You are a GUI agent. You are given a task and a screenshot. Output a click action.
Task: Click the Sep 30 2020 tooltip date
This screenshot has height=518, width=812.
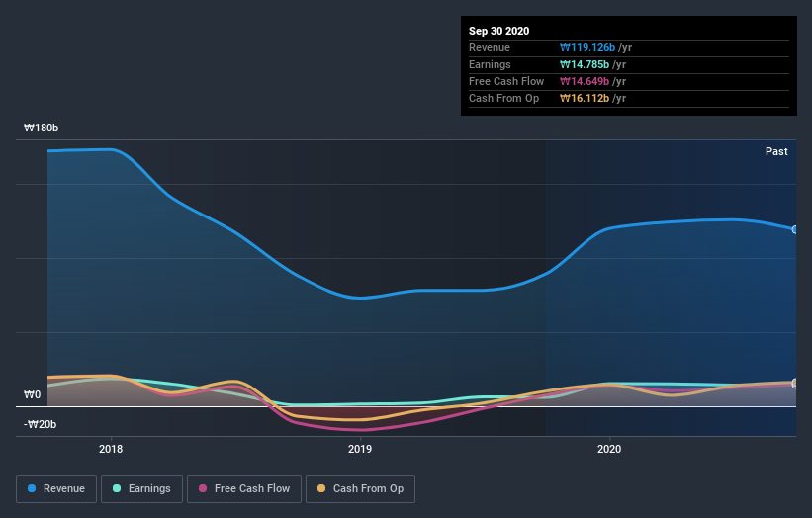coord(498,31)
